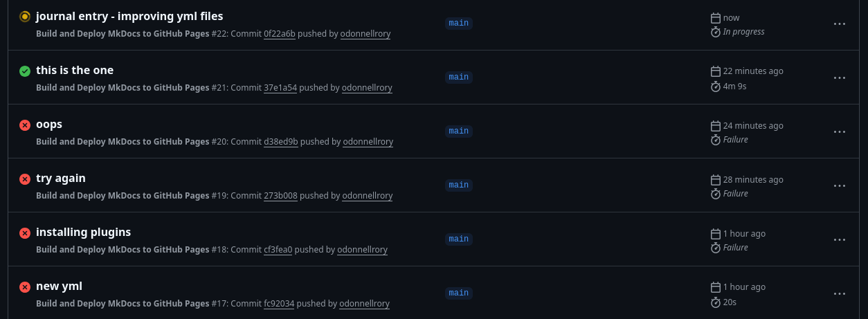Click the stopwatch icon beside "4m 9s"
Viewport: 868px width, 319px height.
(716, 86)
